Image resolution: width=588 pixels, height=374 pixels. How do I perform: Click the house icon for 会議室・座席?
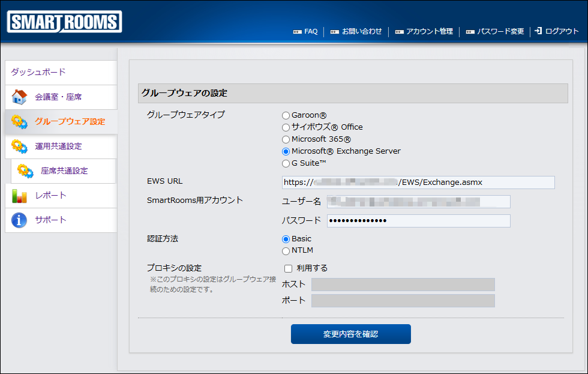pyautogui.click(x=19, y=97)
